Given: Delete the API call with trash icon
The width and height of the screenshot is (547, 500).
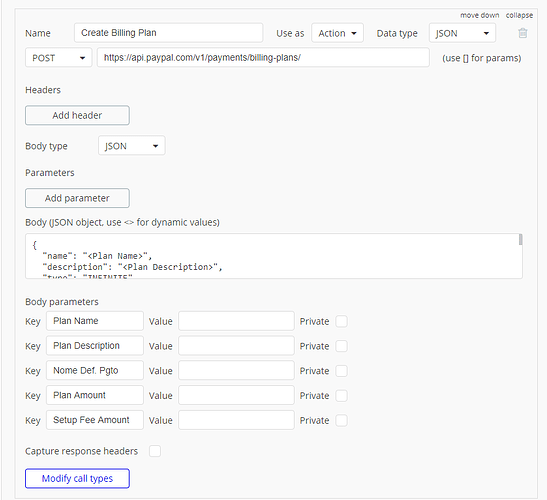Looking at the screenshot, I should tap(523, 33).
